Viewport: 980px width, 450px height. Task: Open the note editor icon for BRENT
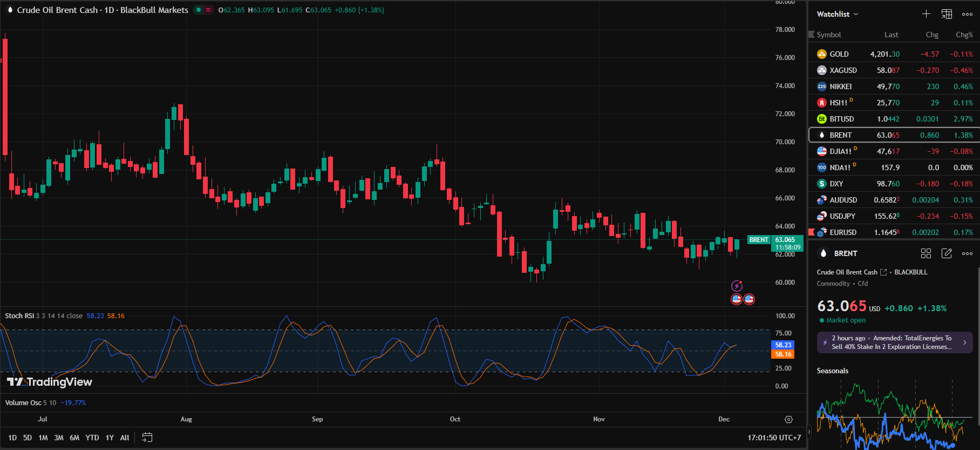947,253
